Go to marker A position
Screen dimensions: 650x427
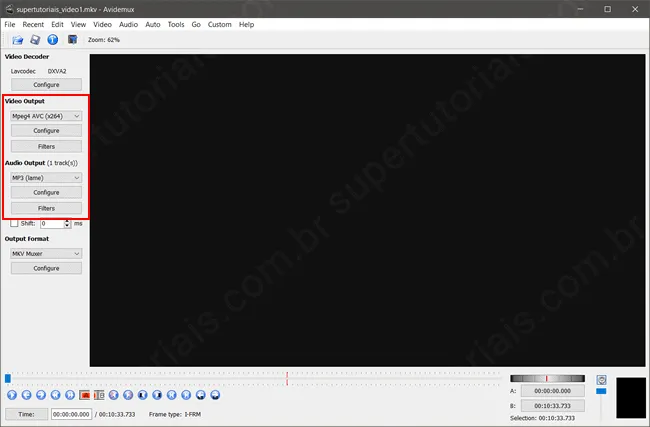tap(143, 395)
